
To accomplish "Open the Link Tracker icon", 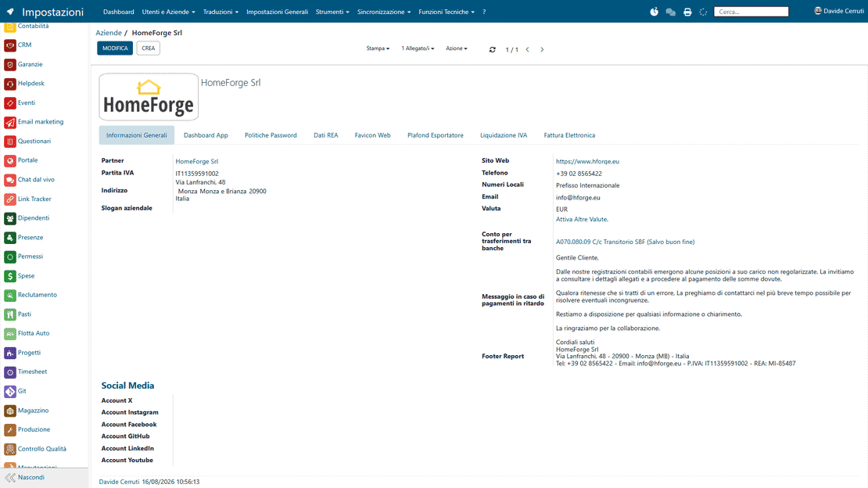I will click(10, 199).
